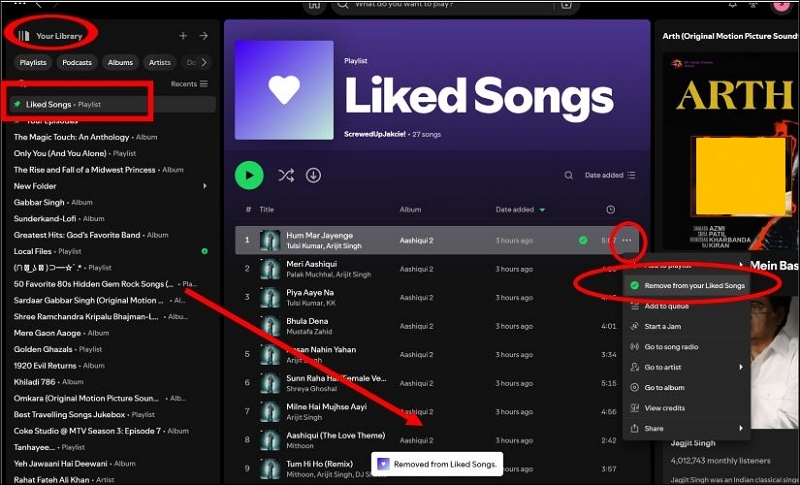Search within the playlist using magnifier icon

(568, 175)
